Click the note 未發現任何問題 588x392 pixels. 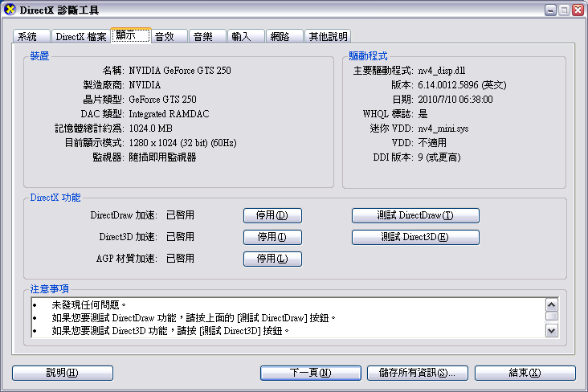(x=89, y=305)
